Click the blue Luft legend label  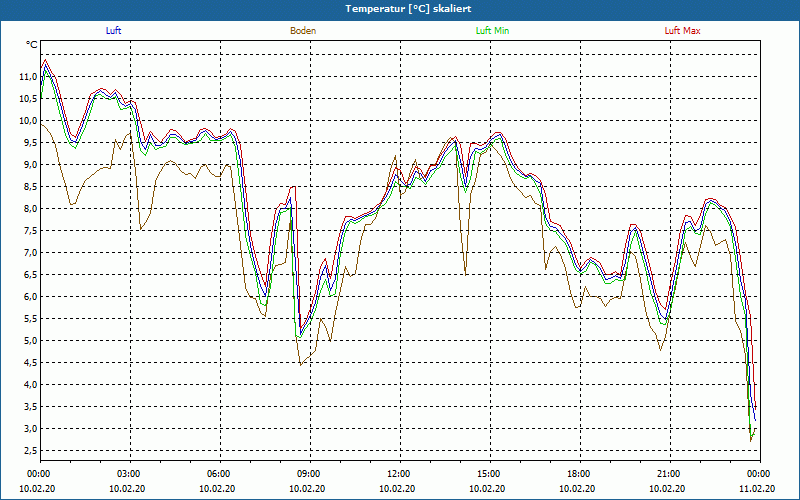[113, 31]
